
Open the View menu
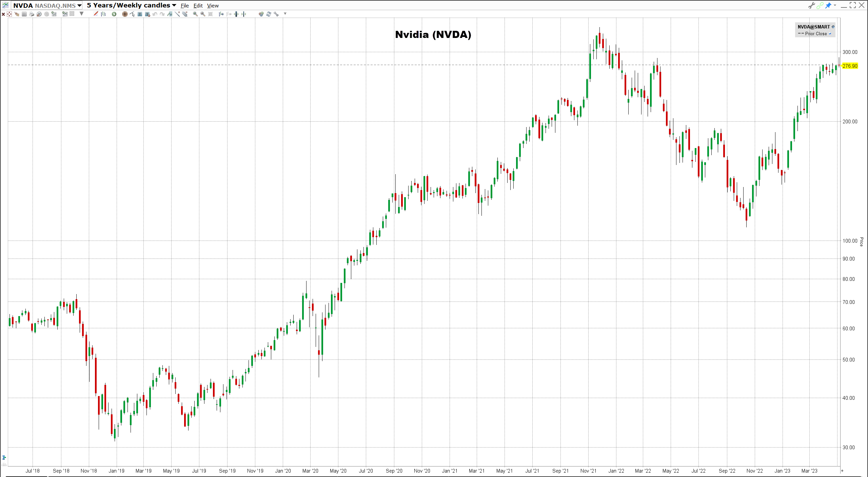coord(213,6)
